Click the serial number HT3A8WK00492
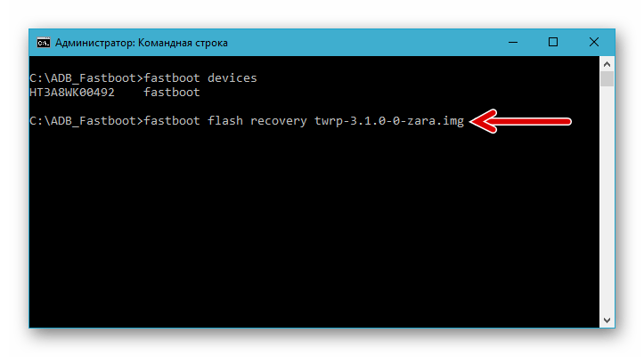 click(x=72, y=93)
